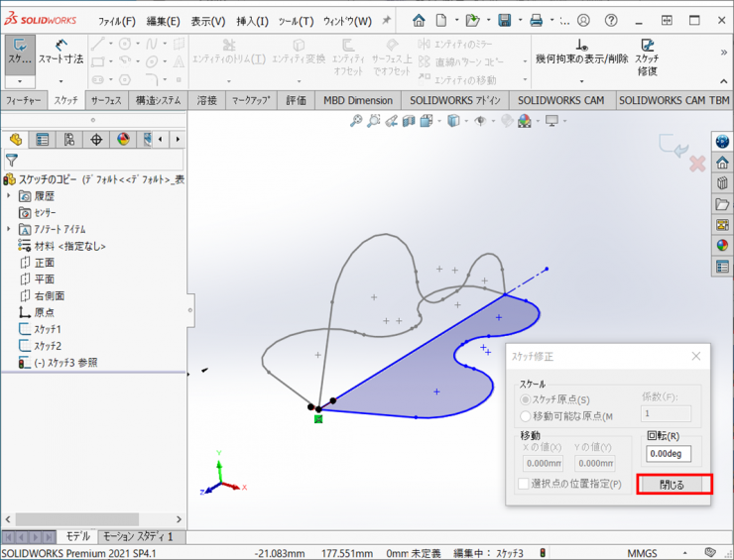734x560 pixels.
Task: Expand the アノテート アイテム tree node
Action: tap(9, 229)
